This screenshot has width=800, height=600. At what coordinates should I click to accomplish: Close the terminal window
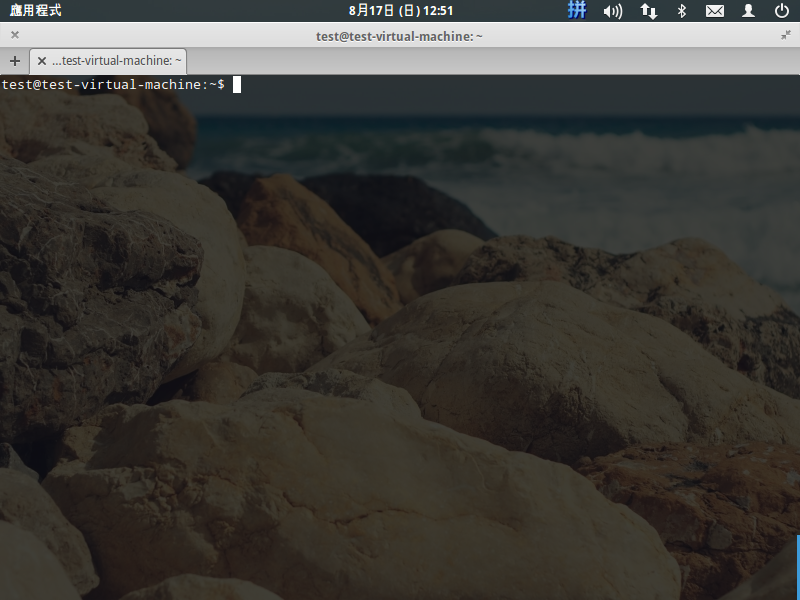pyautogui.click(x=15, y=35)
